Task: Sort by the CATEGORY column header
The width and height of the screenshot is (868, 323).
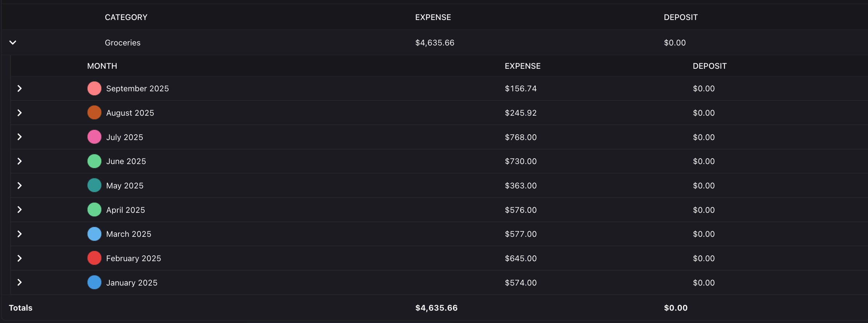Action: tap(126, 17)
